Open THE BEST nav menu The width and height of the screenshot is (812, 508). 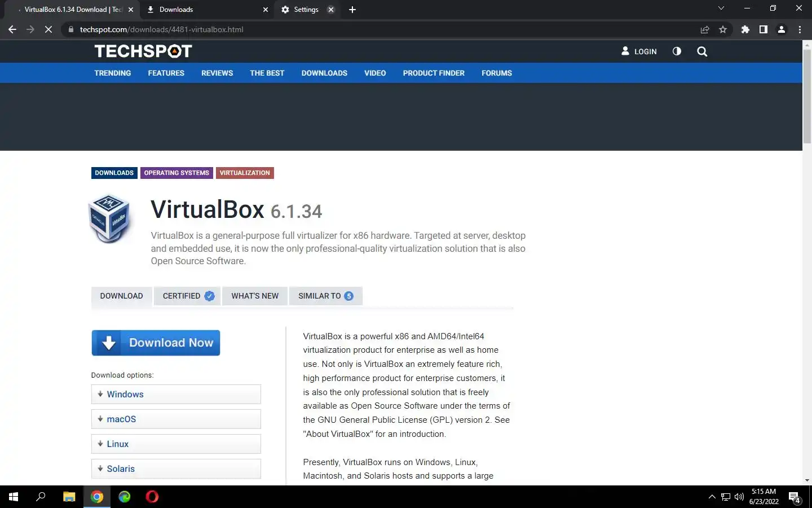coord(267,73)
